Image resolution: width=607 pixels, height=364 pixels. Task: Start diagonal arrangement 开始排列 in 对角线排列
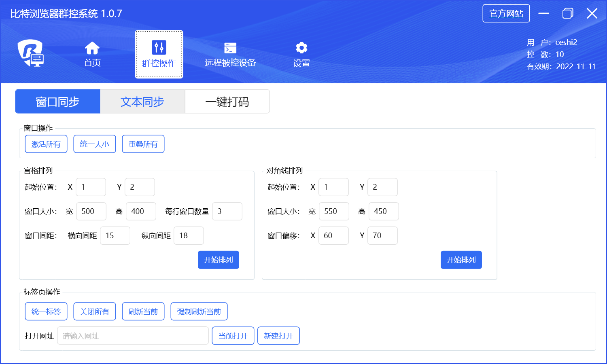[461, 260]
